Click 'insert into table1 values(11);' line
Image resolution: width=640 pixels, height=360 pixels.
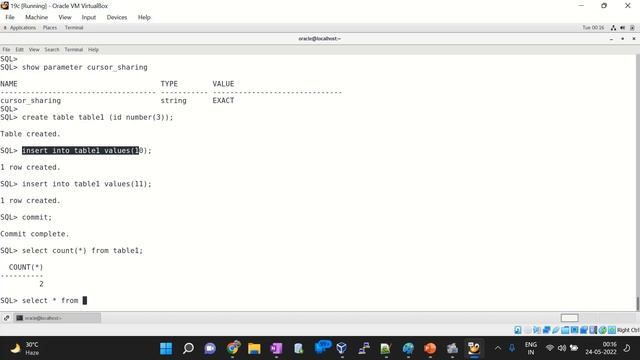point(87,184)
